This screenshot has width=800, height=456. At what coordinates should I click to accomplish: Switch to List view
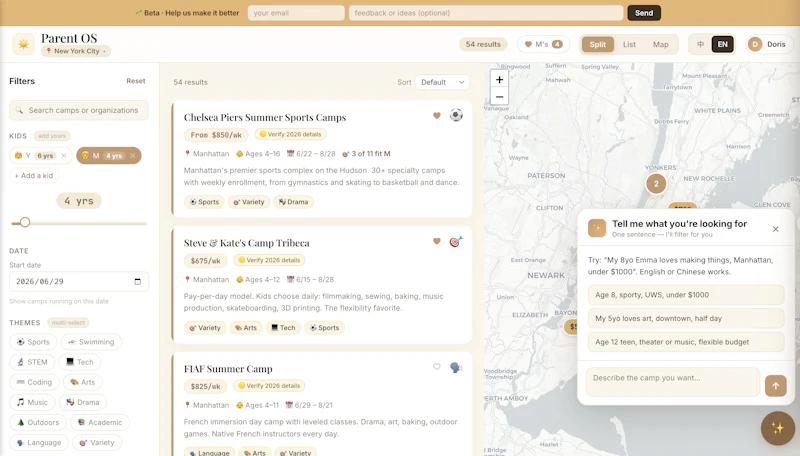pos(629,44)
